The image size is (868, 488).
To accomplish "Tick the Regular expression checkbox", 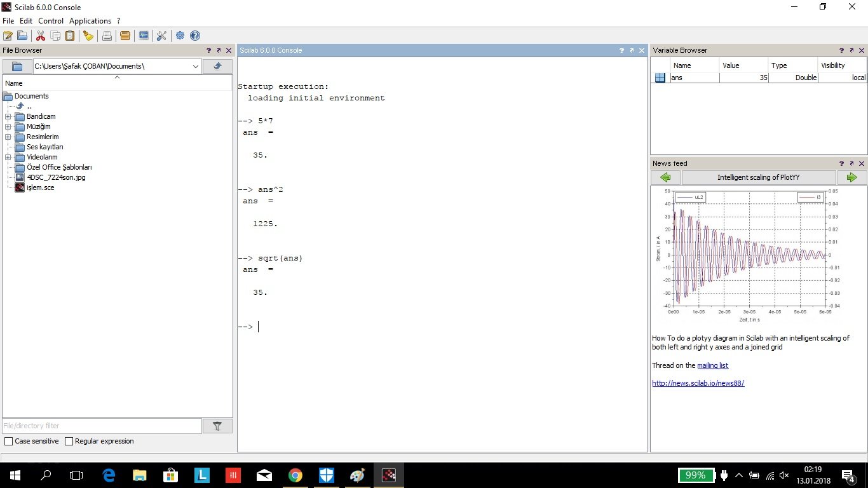I will [69, 441].
